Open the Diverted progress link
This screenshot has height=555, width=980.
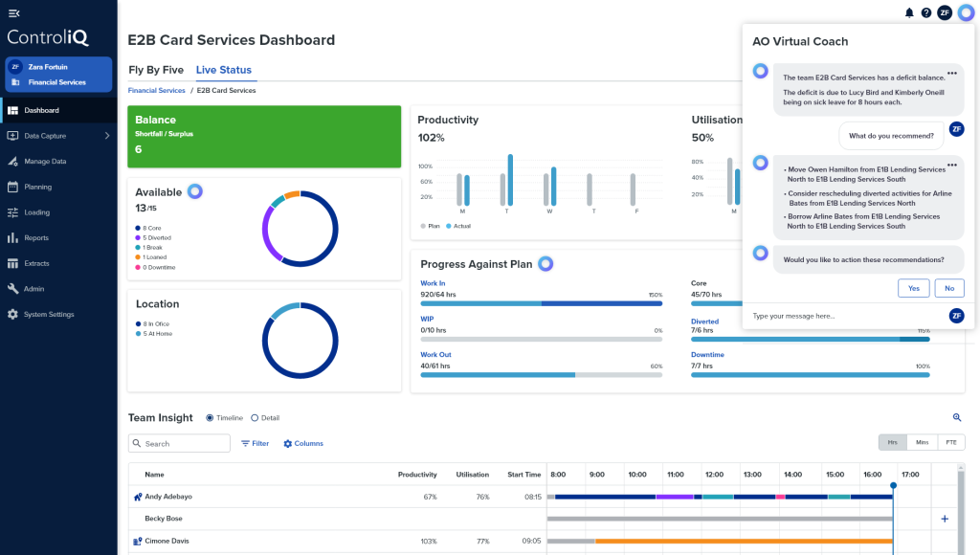(704, 322)
